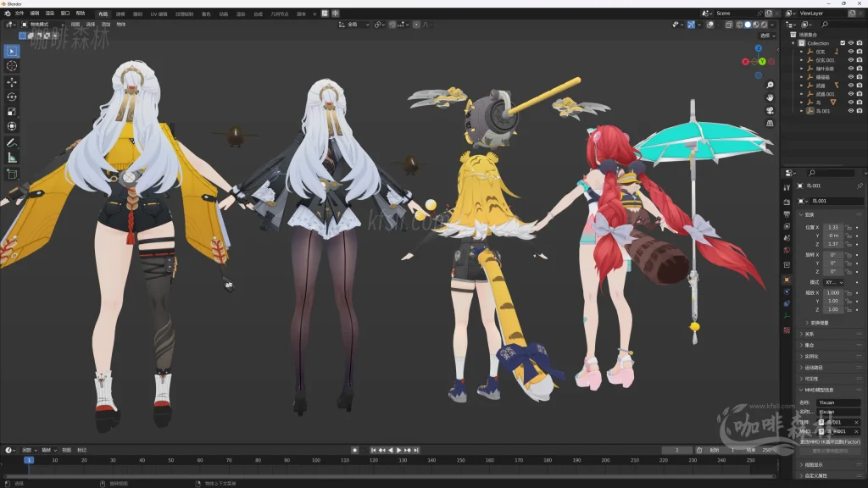Click the auto-keying record button

coord(355,451)
